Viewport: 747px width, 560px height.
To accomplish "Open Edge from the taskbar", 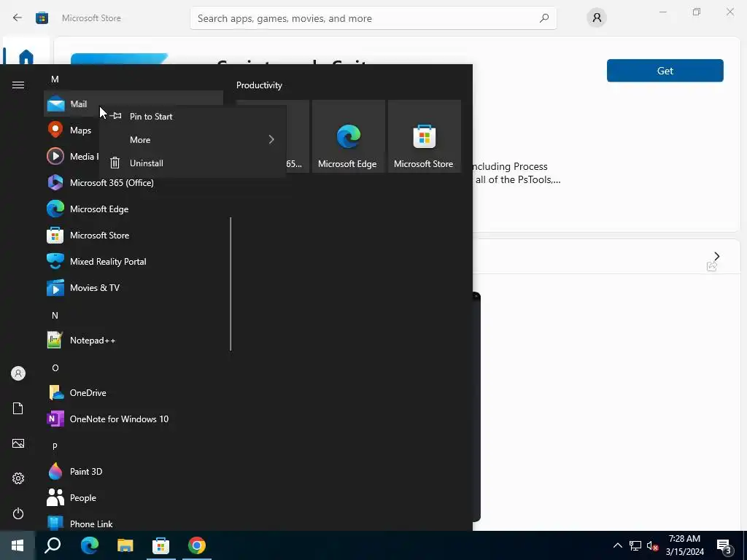I will (x=90, y=545).
